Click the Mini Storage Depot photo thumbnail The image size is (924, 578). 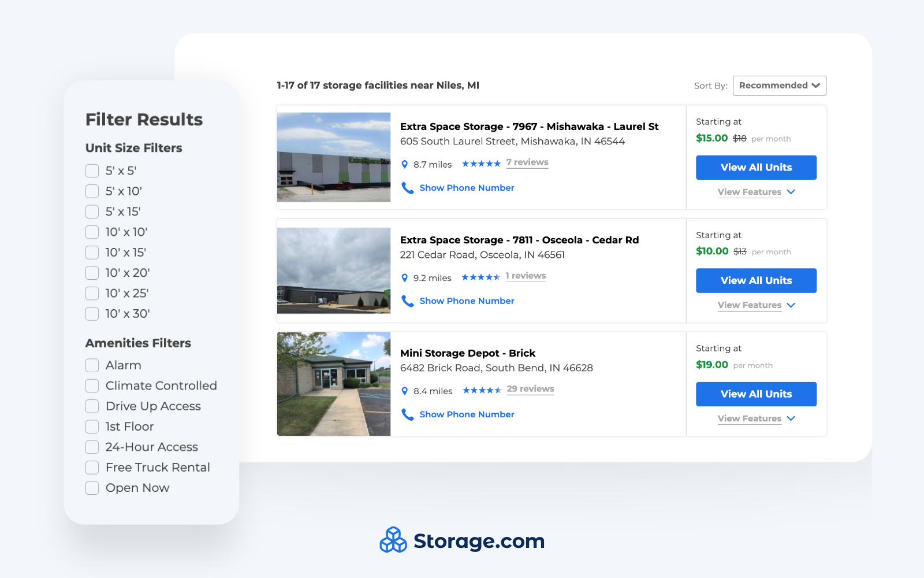click(x=334, y=384)
